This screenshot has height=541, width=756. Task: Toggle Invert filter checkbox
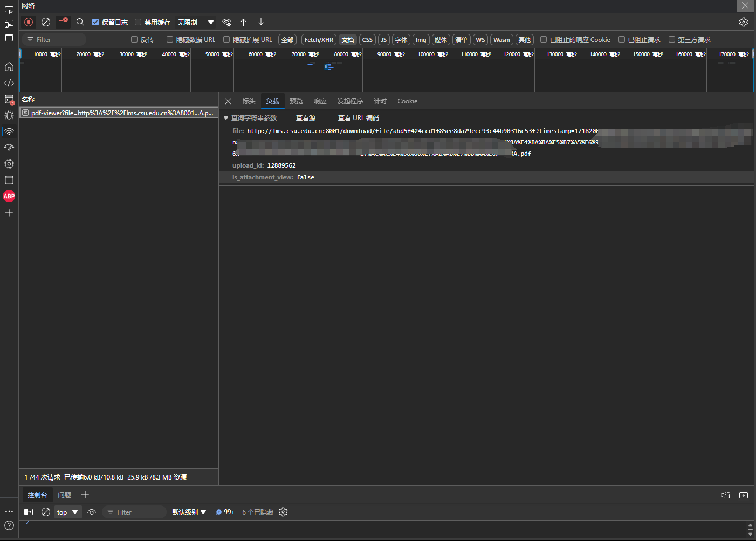[134, 39]
